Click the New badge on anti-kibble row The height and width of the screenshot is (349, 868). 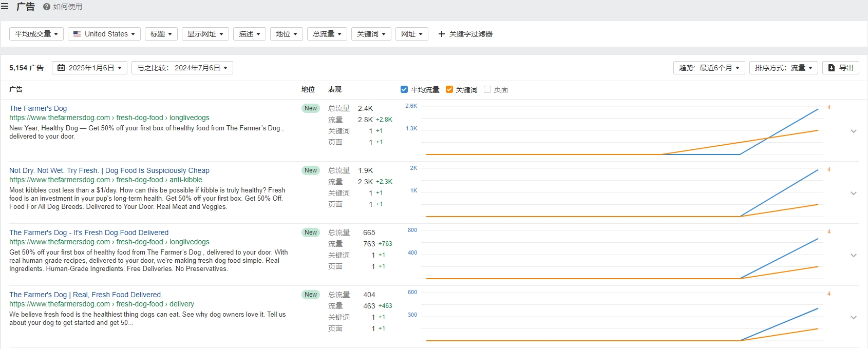(x=311, y=170)
